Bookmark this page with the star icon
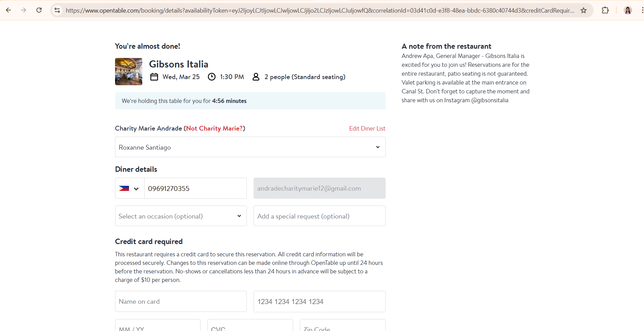This screenshot has width=644, height=331. tap(583, 10)
